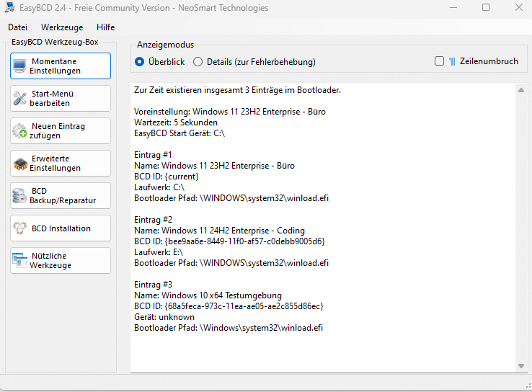Click the monitor icon beside Momentane Einstellungen
Image resolution: width=532 pixels, height=392 pixels.
pyautogui.click(x=19, y=66)
